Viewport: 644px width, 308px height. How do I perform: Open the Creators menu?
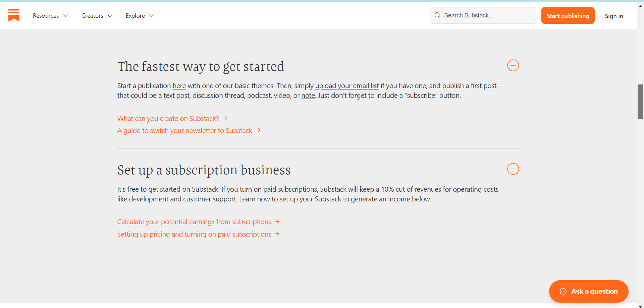(97, 16)
